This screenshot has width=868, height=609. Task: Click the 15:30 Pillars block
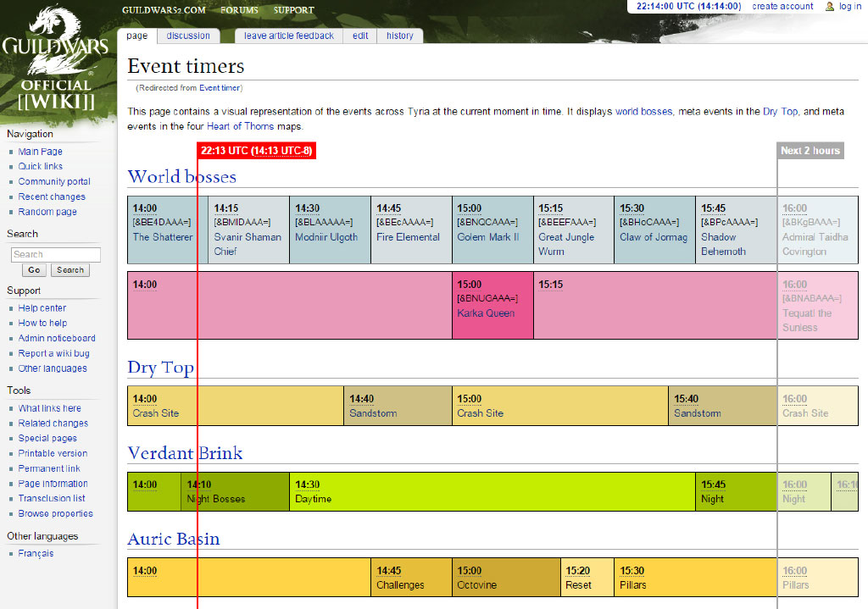[695, 578]
